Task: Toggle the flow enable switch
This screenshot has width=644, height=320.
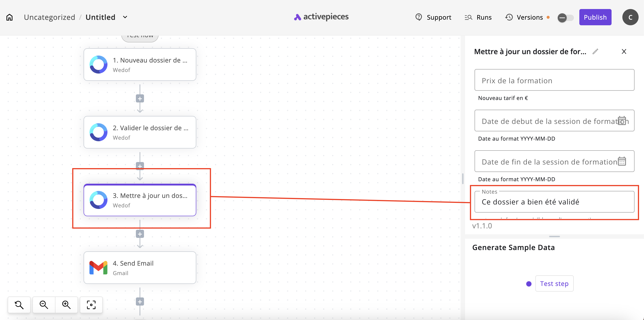Action: pos(565,18)
